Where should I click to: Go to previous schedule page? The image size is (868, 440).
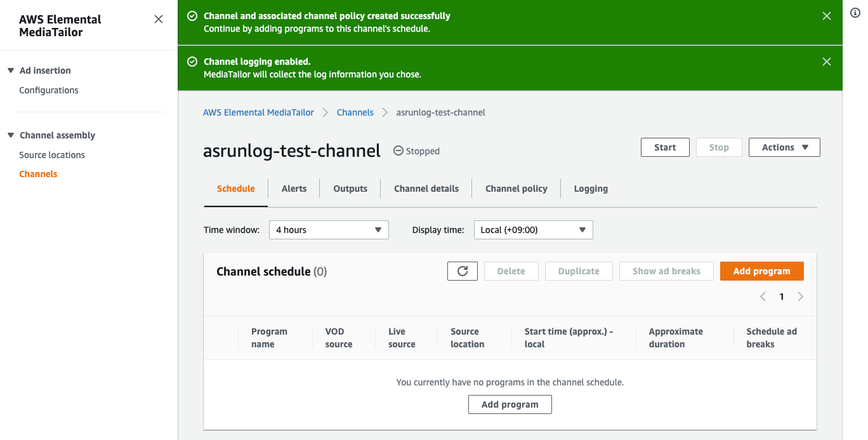tap(763, 297)
